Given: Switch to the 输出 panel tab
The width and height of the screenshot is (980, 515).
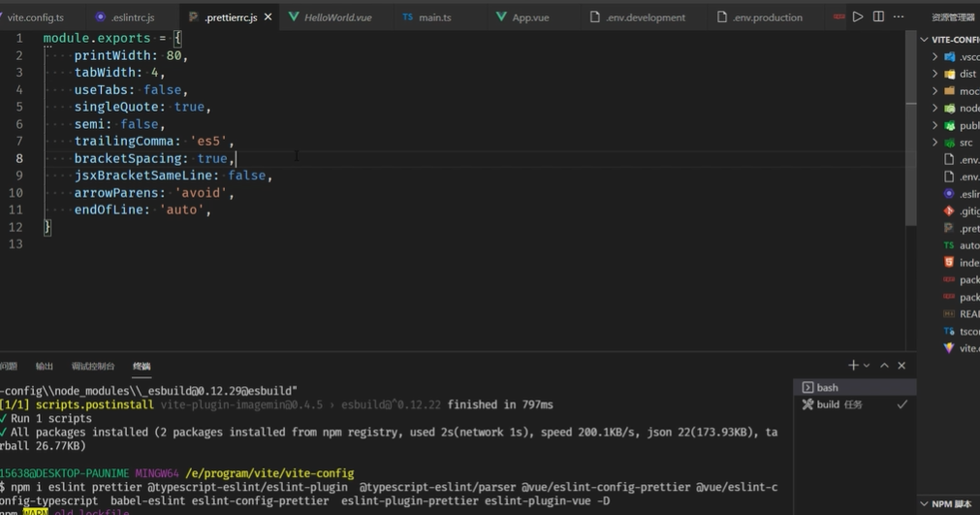Looking at the screenshot, I should (x=45, y=366).
